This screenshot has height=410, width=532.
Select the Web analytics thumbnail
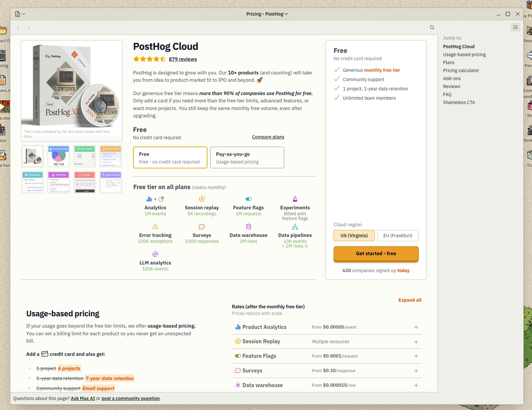click(x=85, y=156)
